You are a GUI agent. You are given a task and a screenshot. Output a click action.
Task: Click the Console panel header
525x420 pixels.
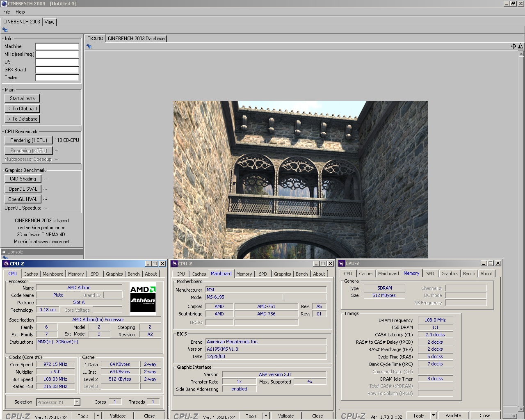(x=42, y=252)
